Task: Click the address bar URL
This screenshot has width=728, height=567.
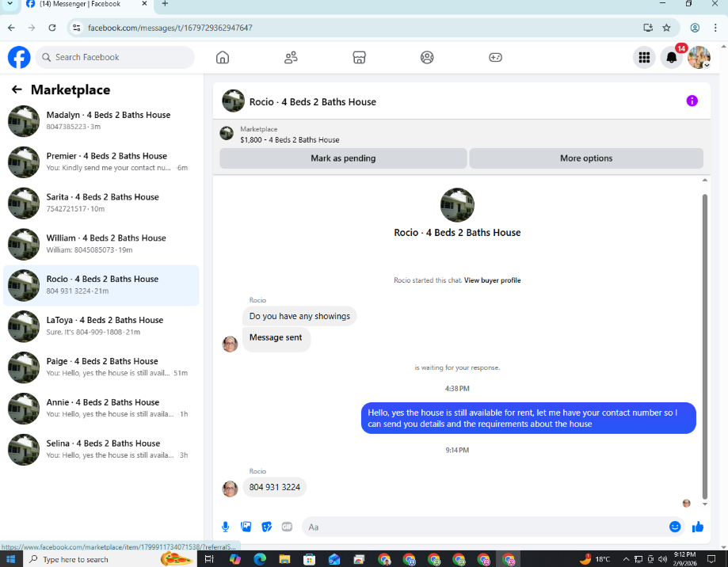Action: pos(170,28)
